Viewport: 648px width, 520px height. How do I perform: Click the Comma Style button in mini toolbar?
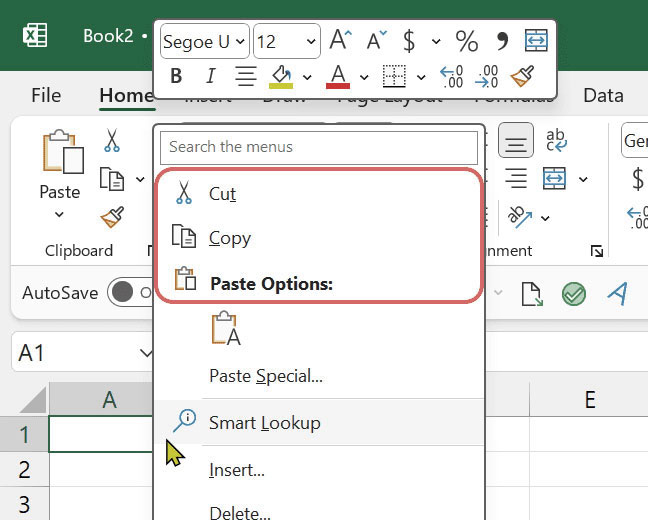tap(502, 41)
